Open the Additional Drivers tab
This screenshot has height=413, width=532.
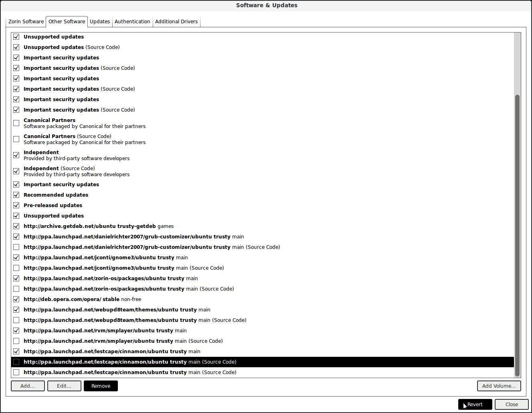coord(176,22)
